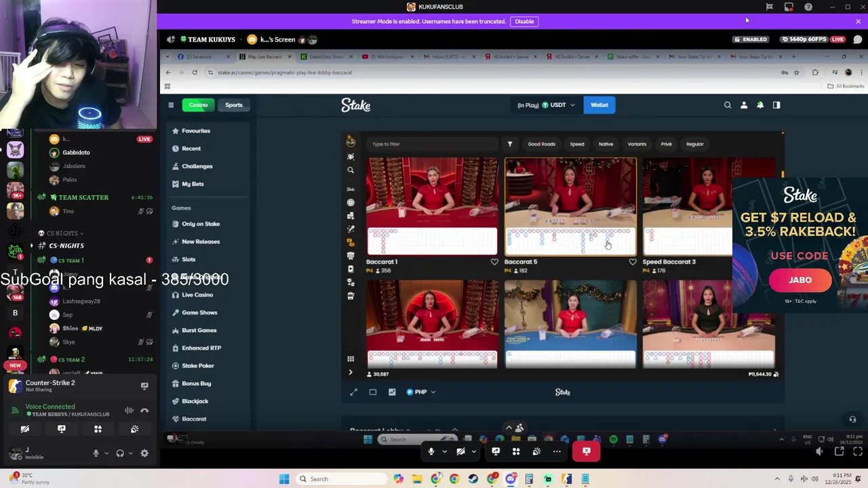The image size is (868, 488).
Task: Open Discord help question mark icon
Action: point(808,7)
